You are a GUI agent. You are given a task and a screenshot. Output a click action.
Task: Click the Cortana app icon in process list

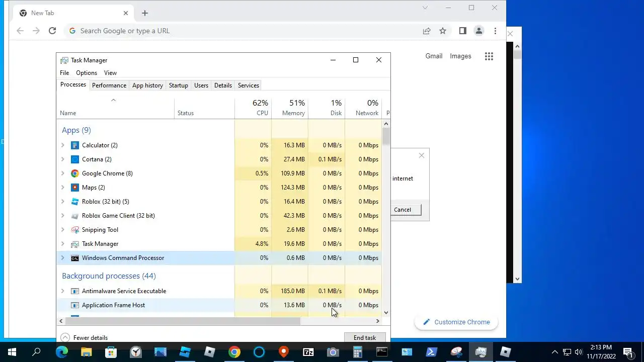tap(75, 159)
